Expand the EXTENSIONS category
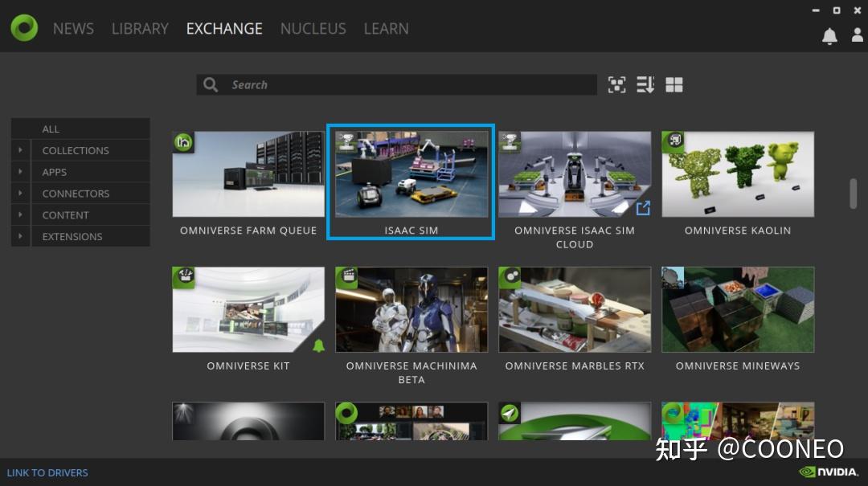Screen dimensions: 868x486 pos(19,236)
